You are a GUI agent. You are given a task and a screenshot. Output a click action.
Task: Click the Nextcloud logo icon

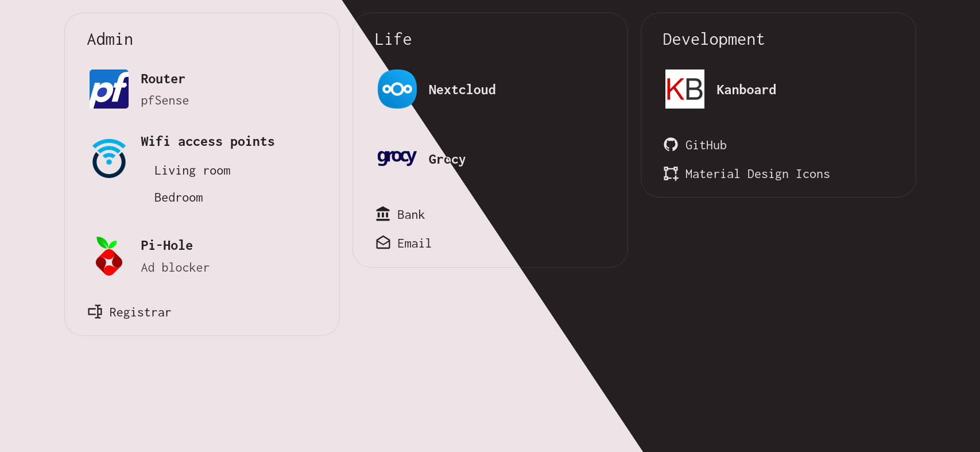click(x=397, y=89)
